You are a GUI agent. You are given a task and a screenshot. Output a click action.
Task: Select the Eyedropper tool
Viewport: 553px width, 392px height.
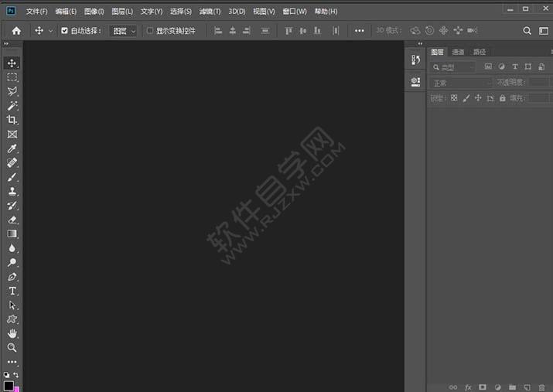pos(12,148)
